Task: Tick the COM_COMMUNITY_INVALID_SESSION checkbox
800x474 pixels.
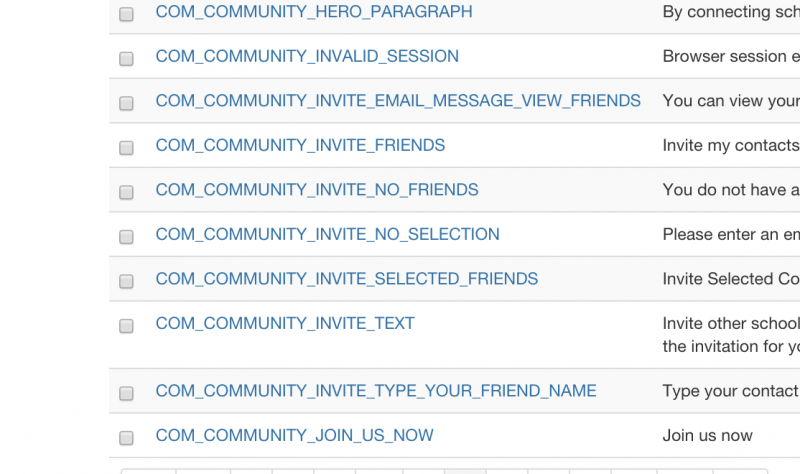Action: click(126, 59)
